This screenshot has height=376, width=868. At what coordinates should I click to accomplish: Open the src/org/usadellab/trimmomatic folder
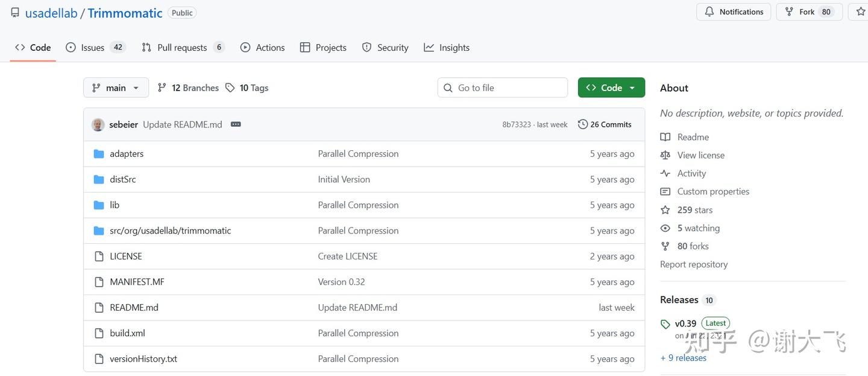click(x=170, y=231)
